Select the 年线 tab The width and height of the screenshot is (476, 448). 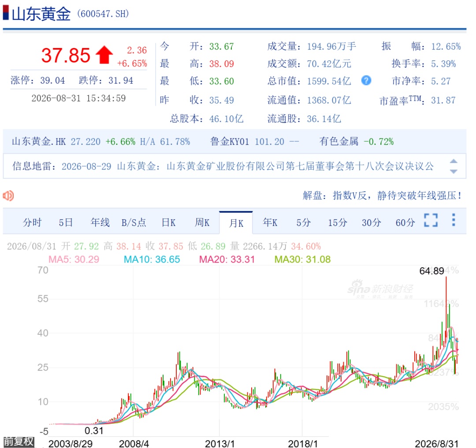[x=100, y=222]
